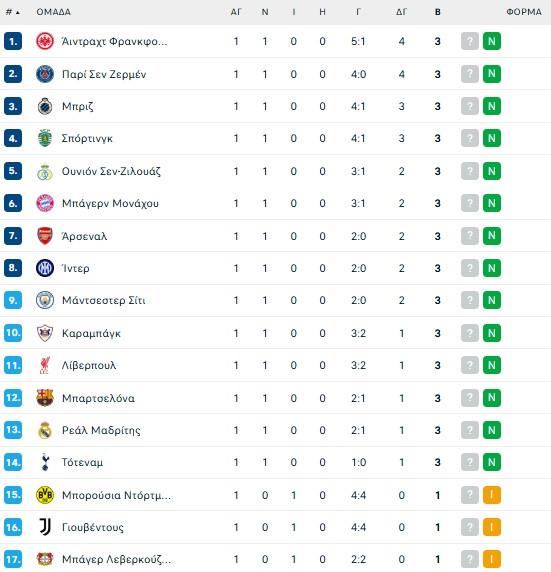Click gray ? upcoming match badge for Τότεναμ
Screen dimensions: 551x572
click(470, 462)
